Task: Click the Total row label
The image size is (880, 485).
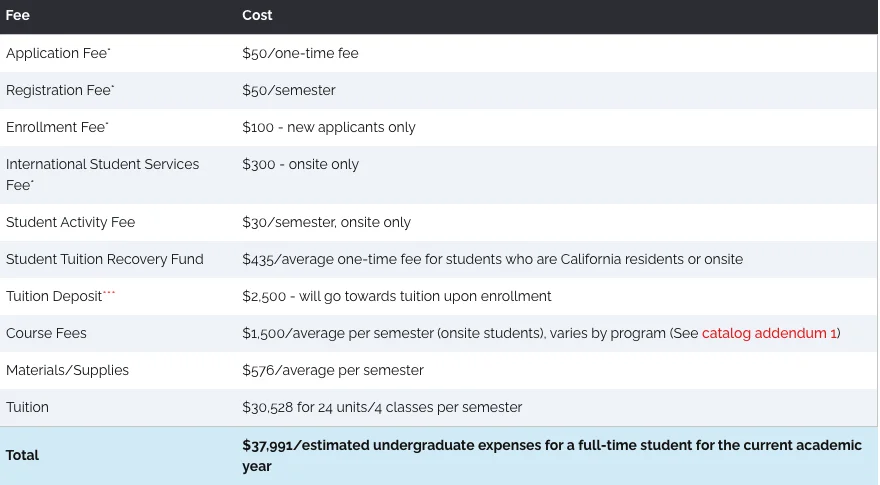Action: (22, 455)
